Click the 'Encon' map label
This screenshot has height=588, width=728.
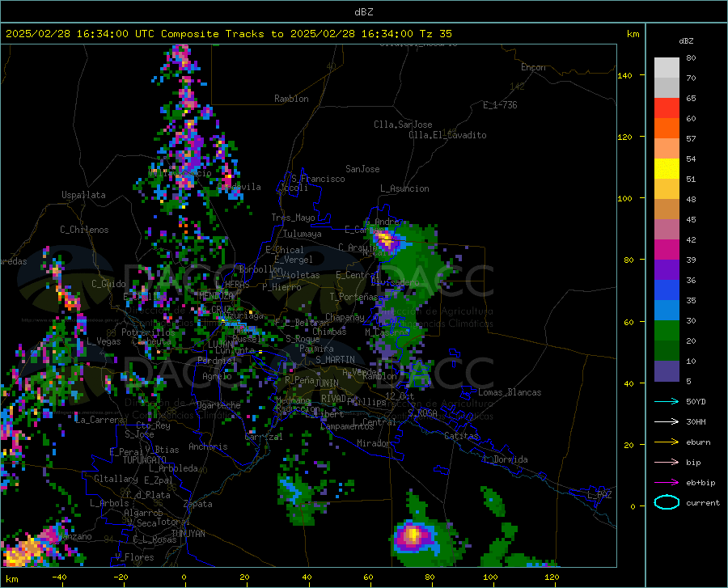(x=533, y=67)
